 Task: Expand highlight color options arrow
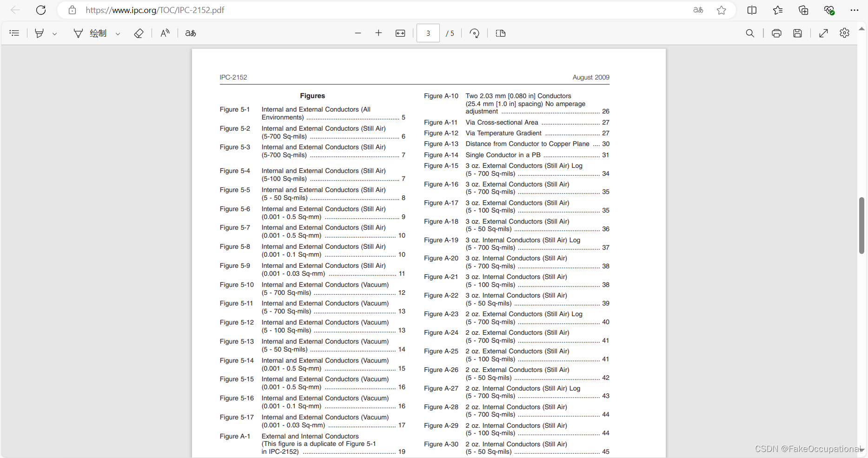point(54,33)
